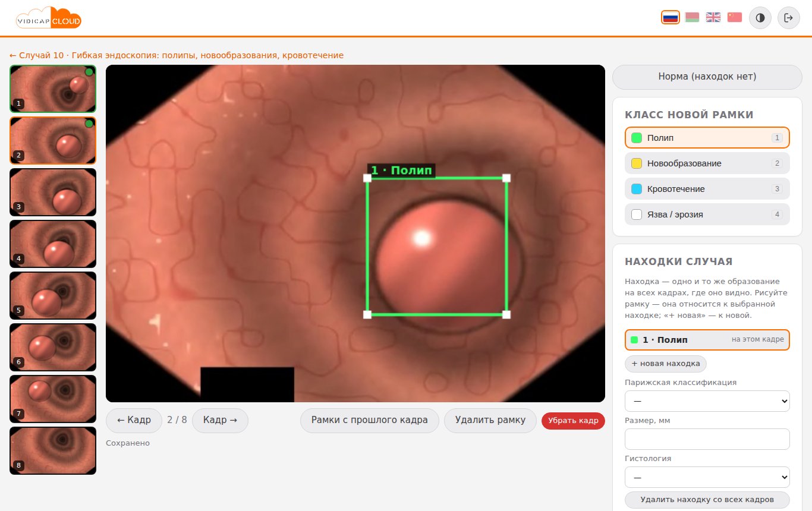Choose the UK flag for English
The height and width of the screenshot is (511, 812).
[713, 17]
